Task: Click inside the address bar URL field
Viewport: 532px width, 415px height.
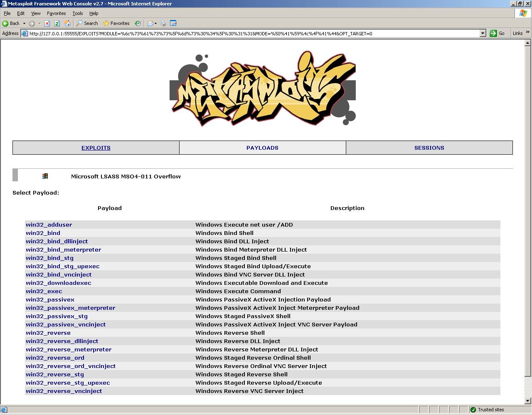Action: 249,33
